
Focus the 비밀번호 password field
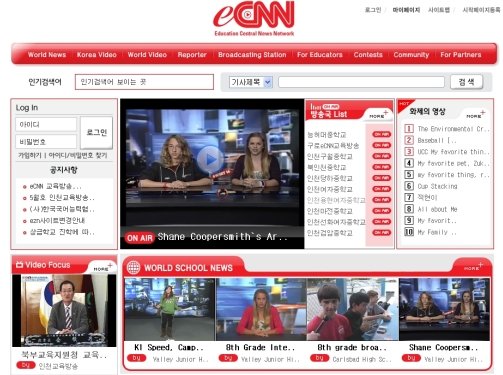(46, 142)
